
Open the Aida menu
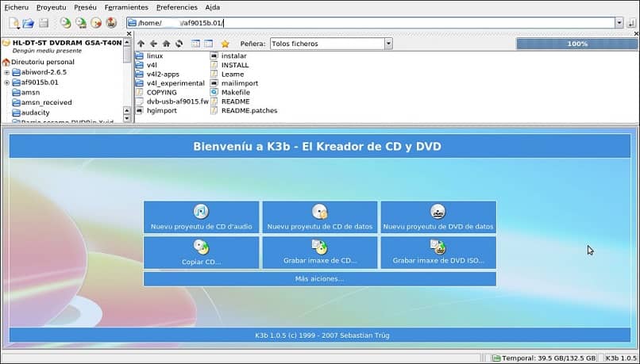213,7
